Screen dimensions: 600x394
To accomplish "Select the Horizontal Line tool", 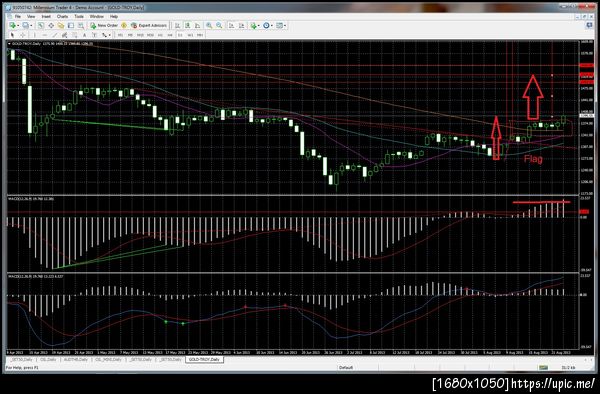I will [45, 35].
